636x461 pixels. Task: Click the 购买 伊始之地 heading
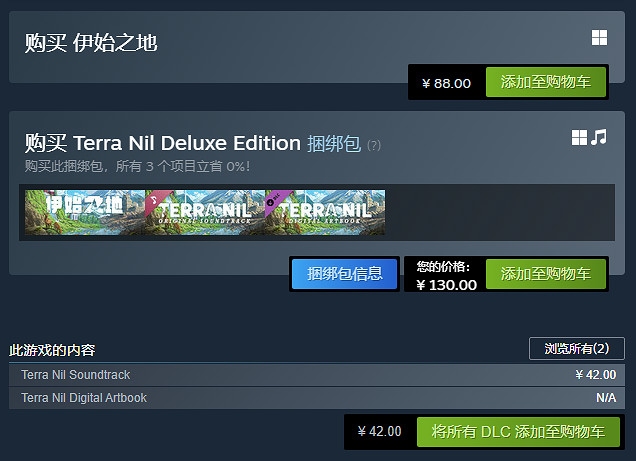click(x=91, y=42)
